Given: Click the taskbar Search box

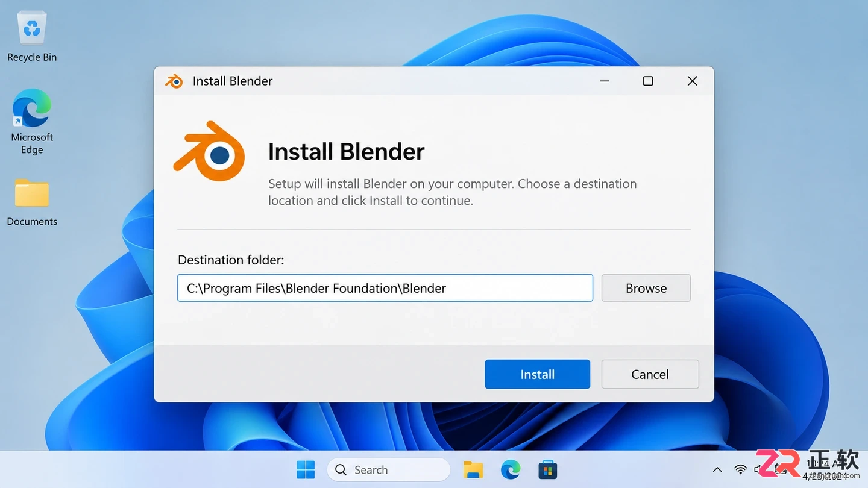Looking at the screenshot, I should [x=388, y=470].
